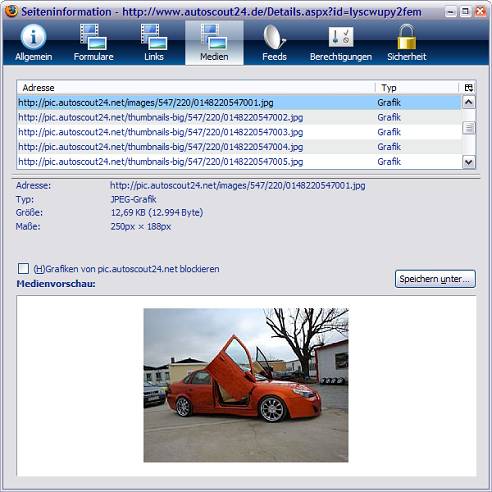Click the 12,69 KB size value
492x492 pixels.
coord(157,213)
